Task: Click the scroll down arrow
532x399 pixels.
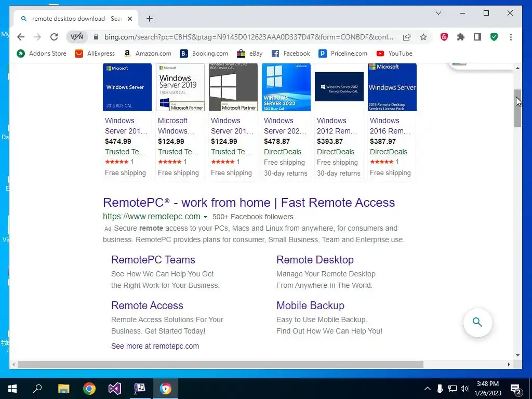Action: pos(517,355)
